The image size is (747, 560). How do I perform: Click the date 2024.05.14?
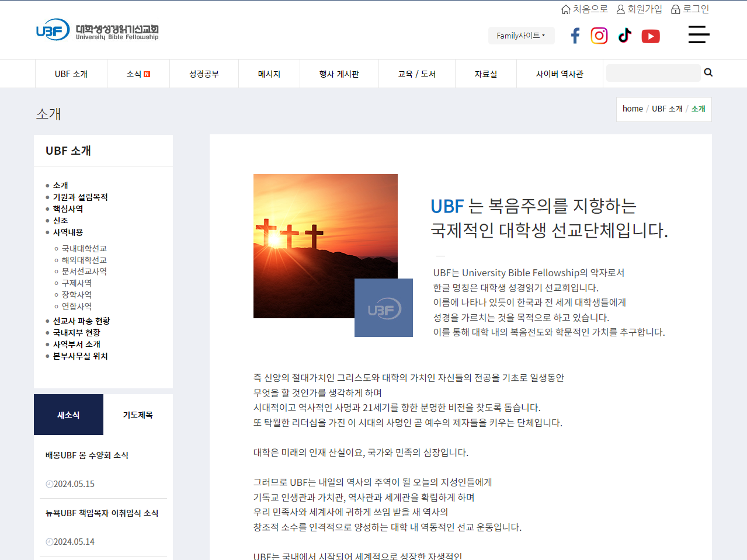[x=74, y=541]
